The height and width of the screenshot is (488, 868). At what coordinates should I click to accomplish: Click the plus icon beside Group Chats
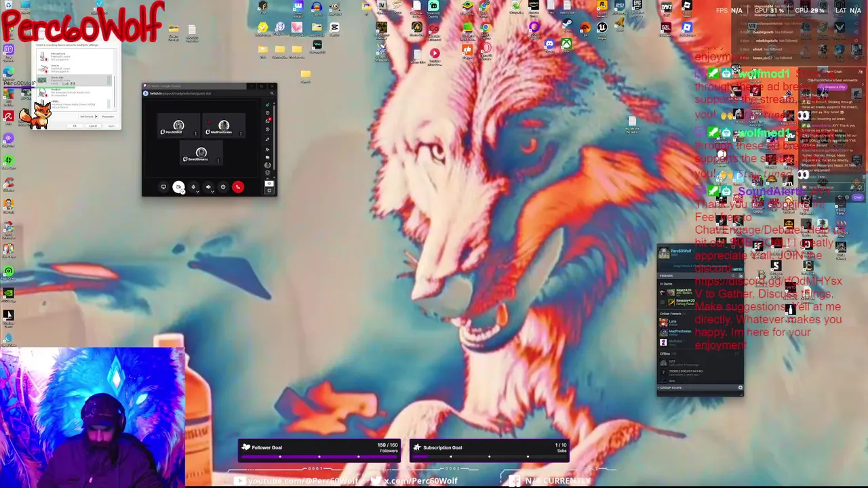741,388
